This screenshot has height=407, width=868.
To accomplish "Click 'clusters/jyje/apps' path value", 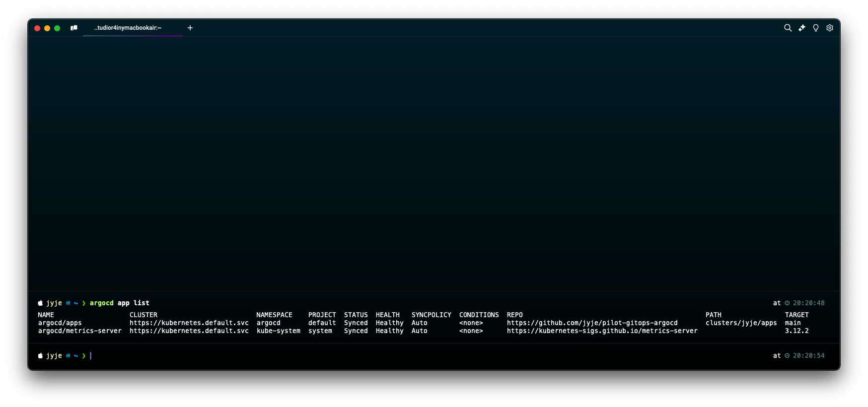I will tap(741, 323).
